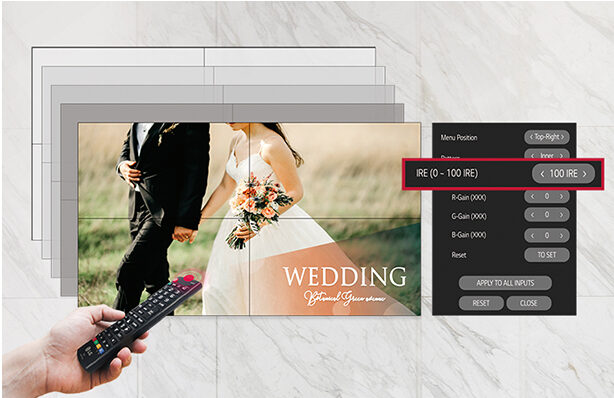Screen dimensions: 614x398
Task: Click the RESET button
Action: click(481, 303)
